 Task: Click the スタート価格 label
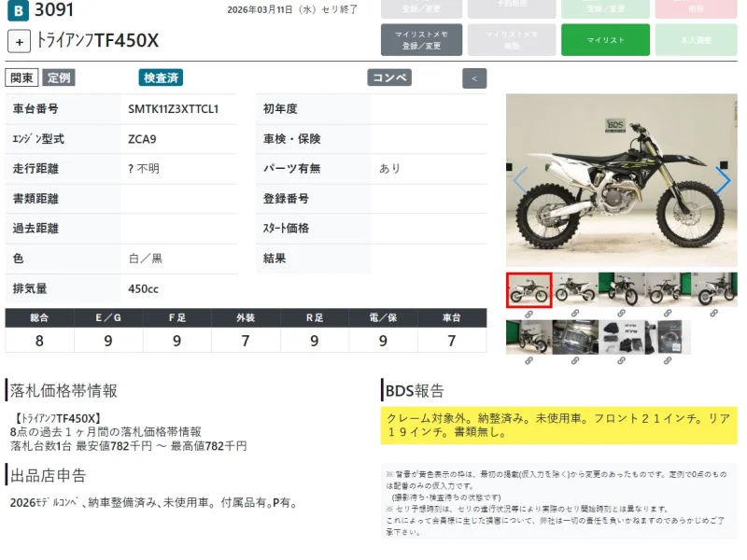tap(286, 229)
